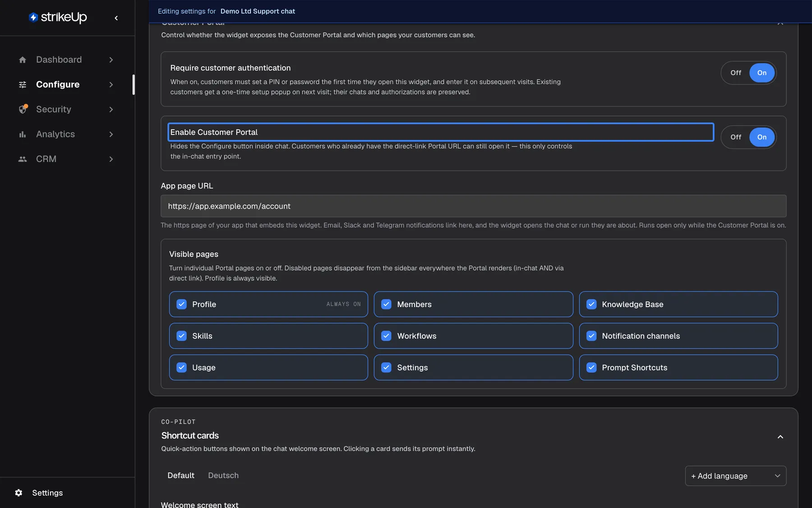
Task: Toggle the Profile page checkbox
Action: [181, 304]
